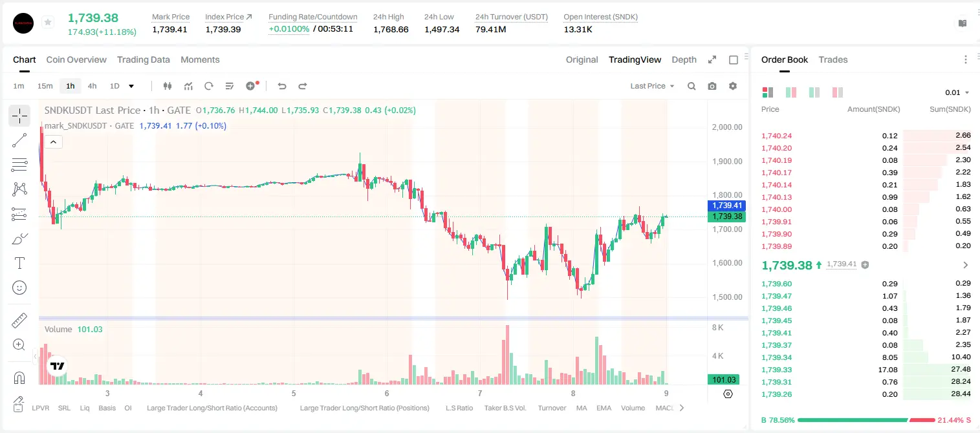980x433 pixels.
Task: Open the Last Price dropdown
Action: pos(652,86)
